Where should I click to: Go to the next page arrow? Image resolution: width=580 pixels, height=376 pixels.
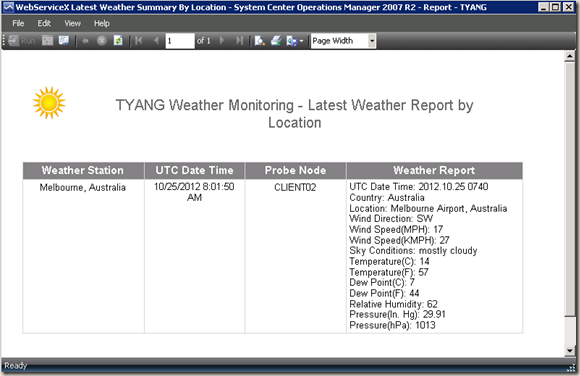pos(222,40)
